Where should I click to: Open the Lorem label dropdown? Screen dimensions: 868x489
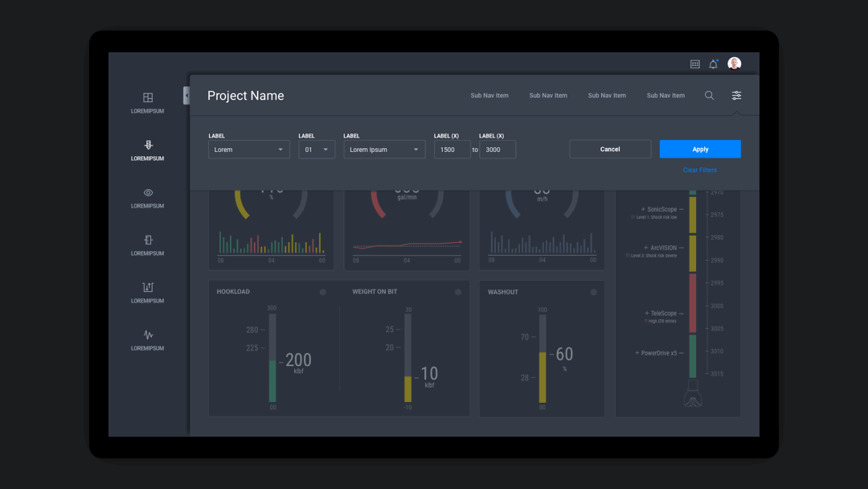[x=249, y=150]
